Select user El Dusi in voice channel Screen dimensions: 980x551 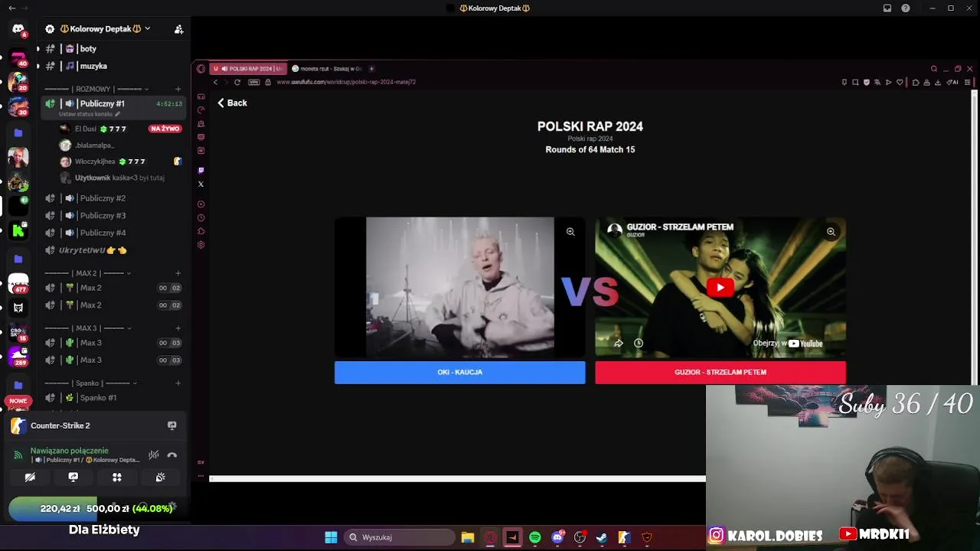click(120, 129)
